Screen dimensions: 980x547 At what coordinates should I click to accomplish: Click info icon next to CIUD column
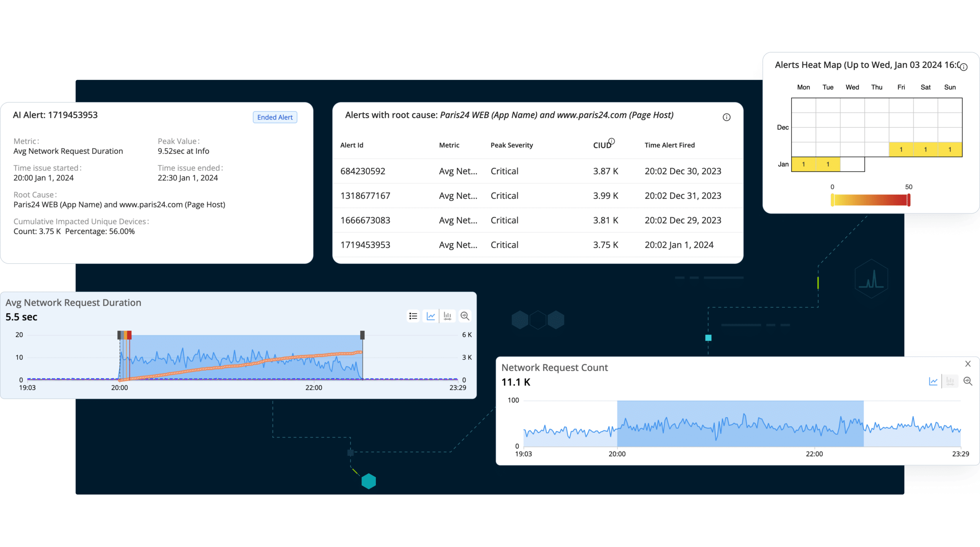tap(612, 141)
